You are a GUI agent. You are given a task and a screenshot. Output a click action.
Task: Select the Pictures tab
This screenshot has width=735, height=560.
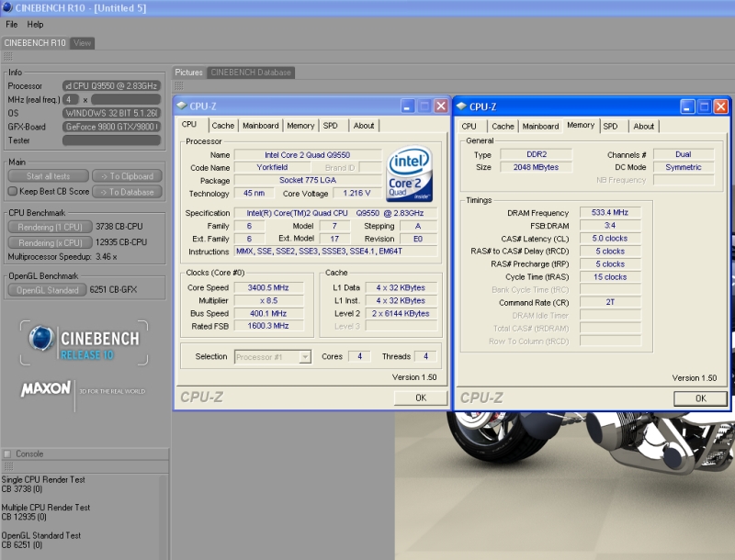(x=189, y=73)
